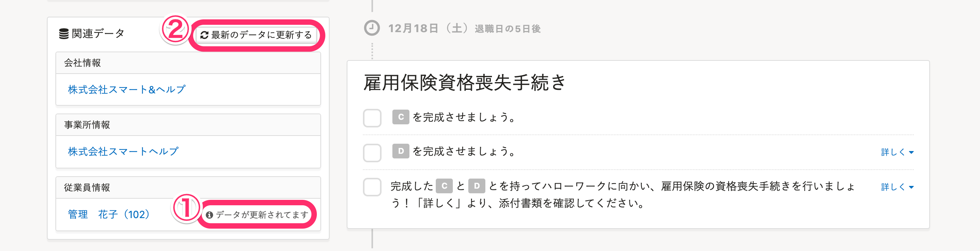The image size is (980, 251).
Task: Click the D document badge in second task
Action: 401,151
